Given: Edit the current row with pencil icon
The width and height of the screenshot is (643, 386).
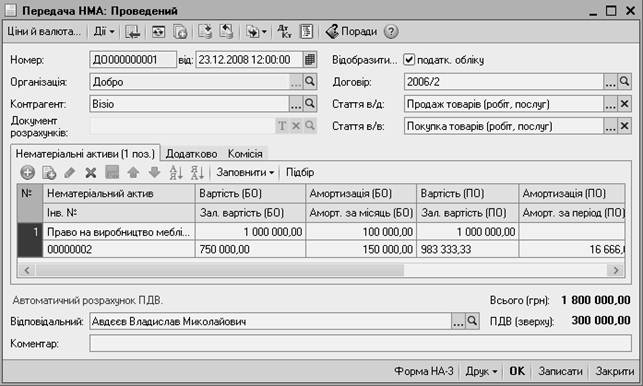Looking at the screenshot, I should pos(70,173).
